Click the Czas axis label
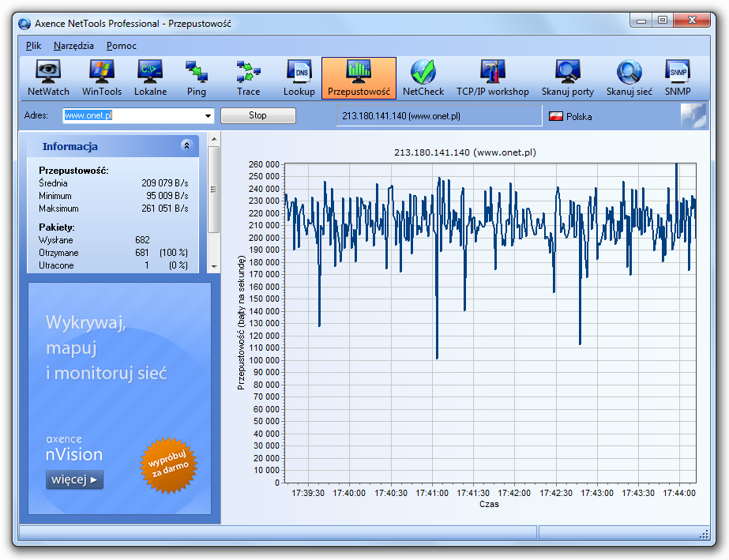 click(x=489, y=504)
